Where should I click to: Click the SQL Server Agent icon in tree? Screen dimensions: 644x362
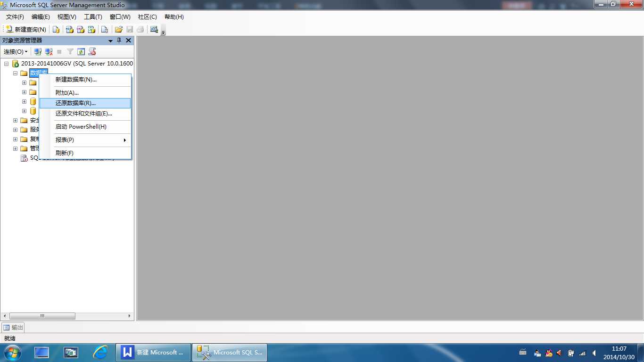(x=24, y=158)
